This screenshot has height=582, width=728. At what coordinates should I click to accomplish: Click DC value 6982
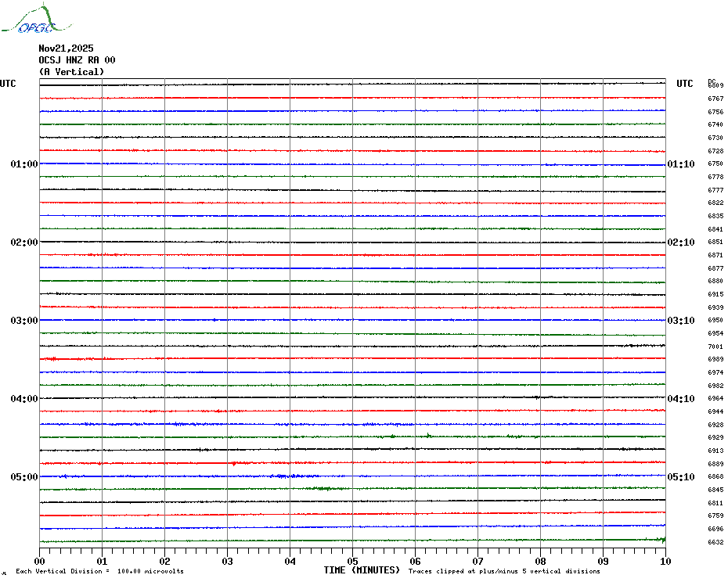point(715,386)
